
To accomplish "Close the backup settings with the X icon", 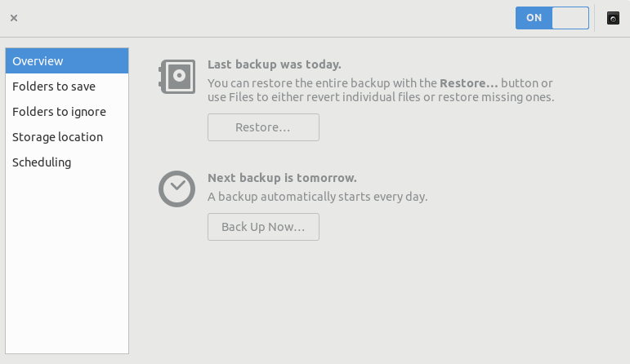I will coord(14,18).
